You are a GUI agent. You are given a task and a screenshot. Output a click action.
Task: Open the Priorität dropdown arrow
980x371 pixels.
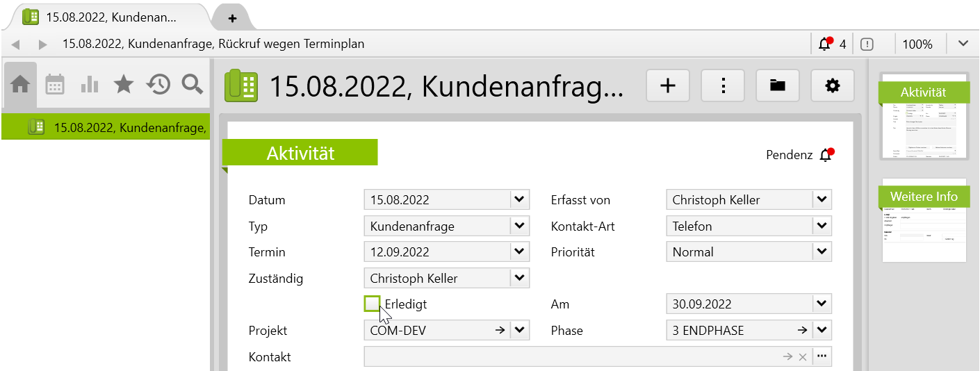coord(822,252)
